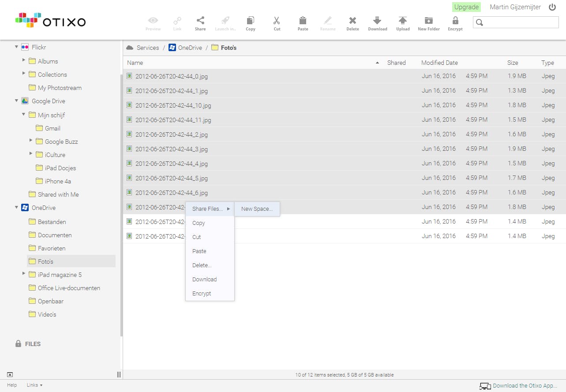Expand the Collections folder
Screen dimensions: 566x392
pyautogui.click(x=24, y=74)
